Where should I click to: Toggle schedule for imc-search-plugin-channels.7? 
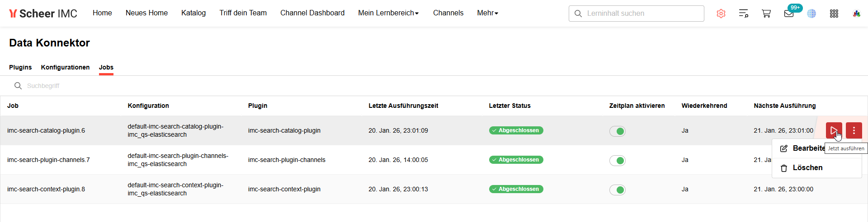pyautogui.click(x=618, y=161)
